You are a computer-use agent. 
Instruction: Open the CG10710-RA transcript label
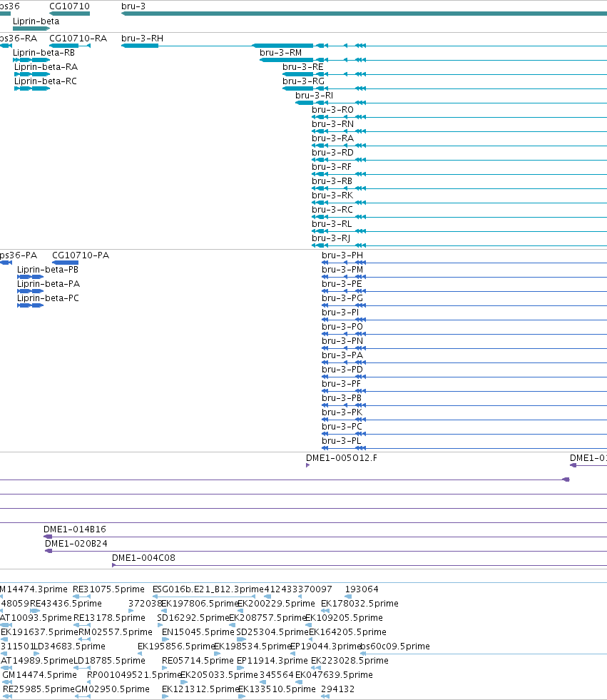pos(78,39)
